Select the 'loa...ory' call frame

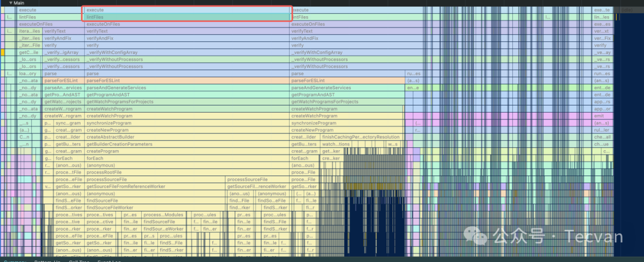pos(30,74)
